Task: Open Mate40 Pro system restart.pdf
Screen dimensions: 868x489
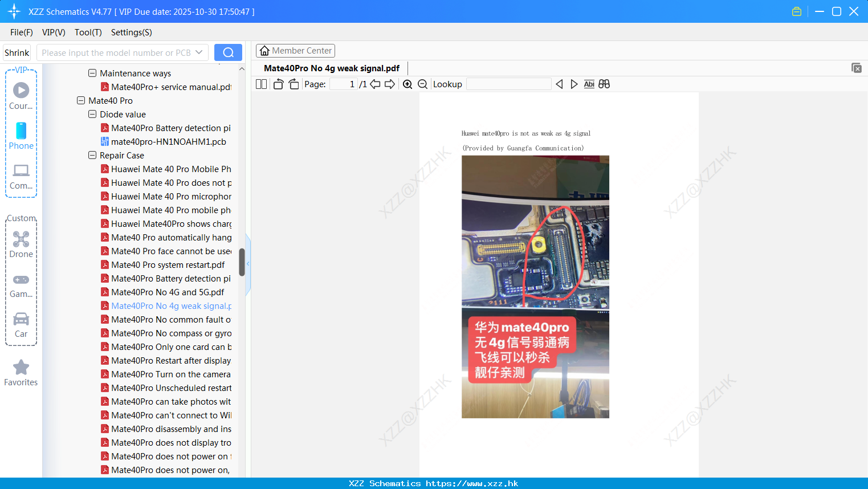Action: [162, 265]
